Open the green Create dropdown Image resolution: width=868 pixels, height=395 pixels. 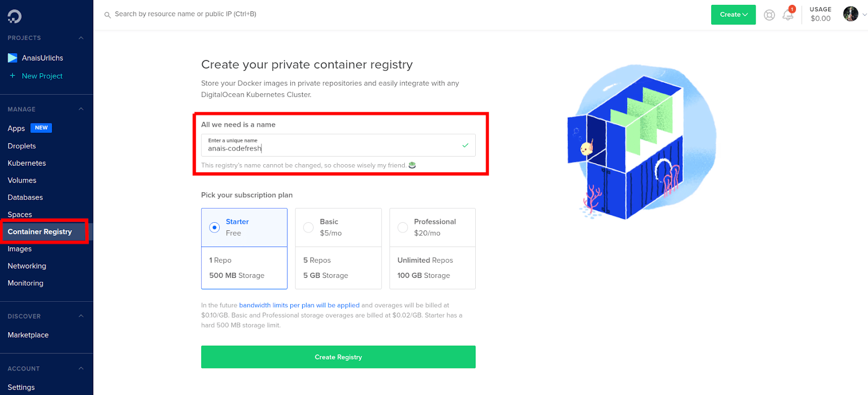733,15
